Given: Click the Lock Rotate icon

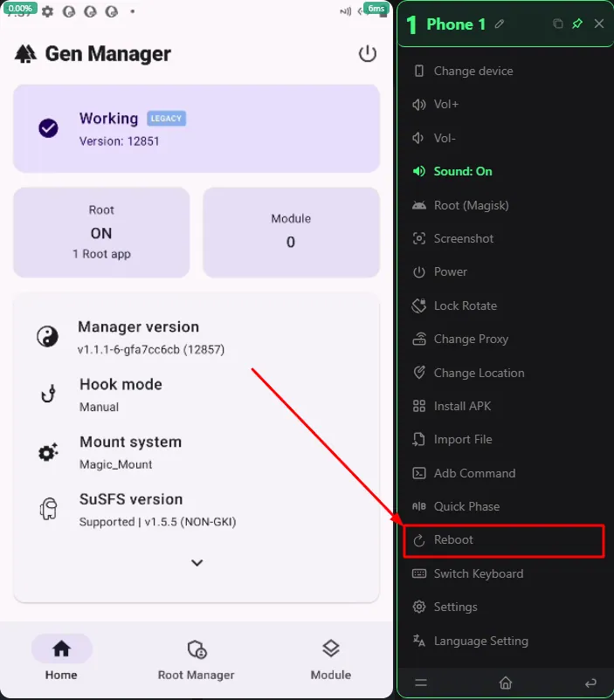Looking at the screenshot, I should (418, 305).
